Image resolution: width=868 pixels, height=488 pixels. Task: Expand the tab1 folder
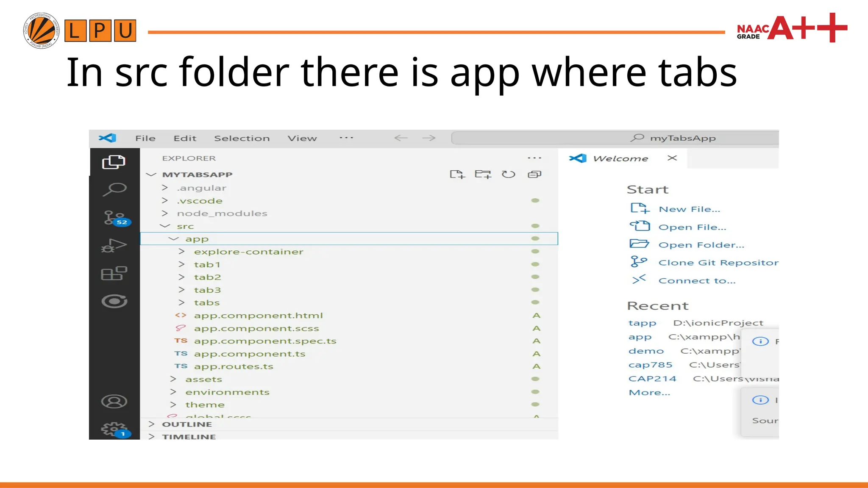(x=207, y=265)
